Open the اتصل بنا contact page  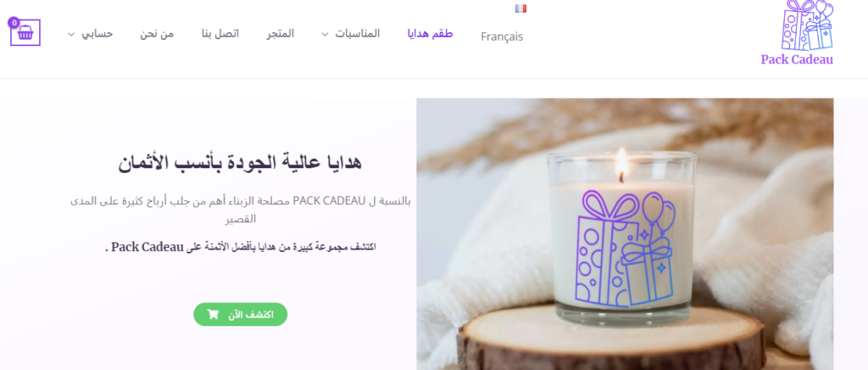point(220,34)
